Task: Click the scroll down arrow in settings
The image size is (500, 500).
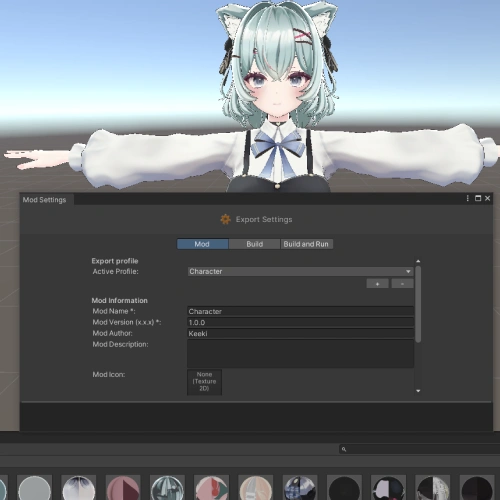Action: pyautogui.click(x=418, y=391)
